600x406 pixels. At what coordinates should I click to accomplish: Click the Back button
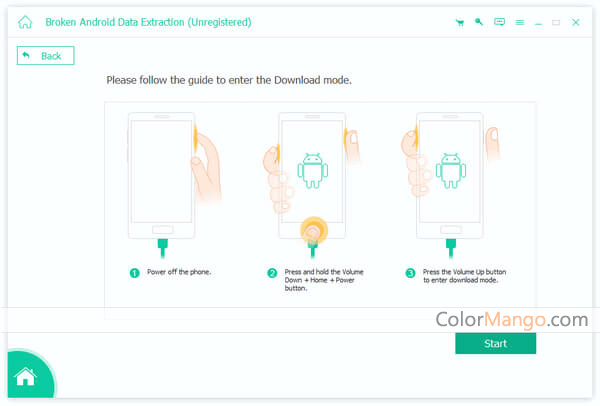[46, 56]
